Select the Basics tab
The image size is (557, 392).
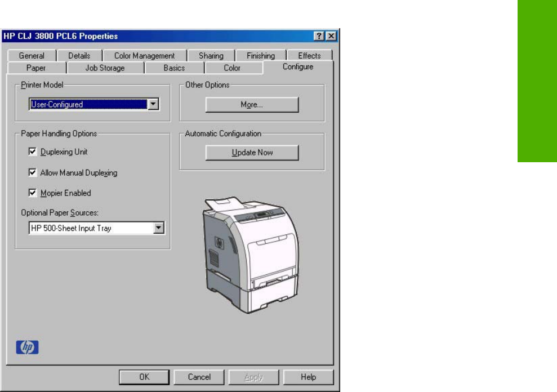(x=174, y=68)
